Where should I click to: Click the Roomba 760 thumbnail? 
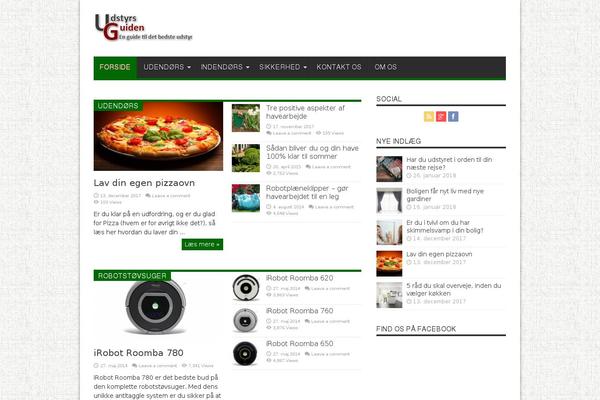click(x=246, y=320)
